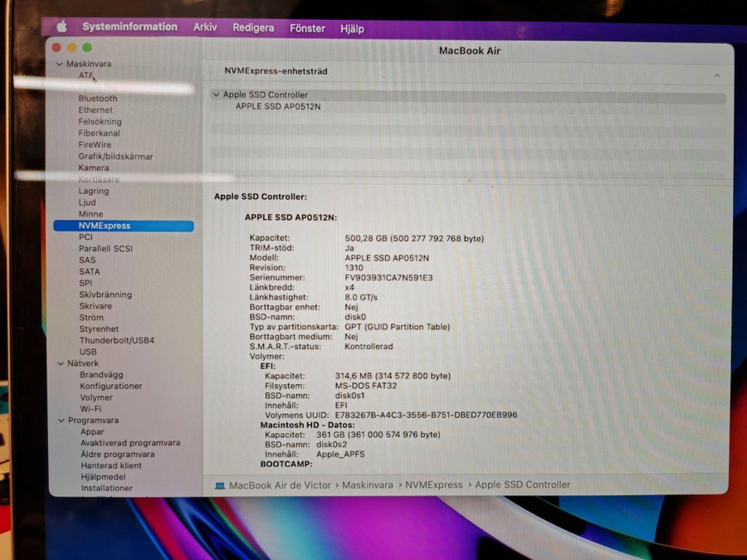Click the laptop icon in path bar
747x560 pixels.
pyautogui.click(x=219, y=485)
